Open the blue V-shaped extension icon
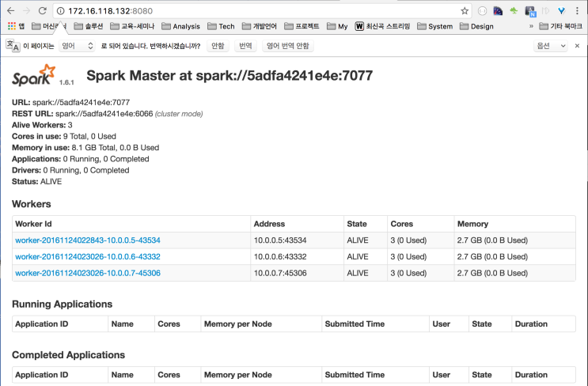The image size is (588, 386). 561,11
